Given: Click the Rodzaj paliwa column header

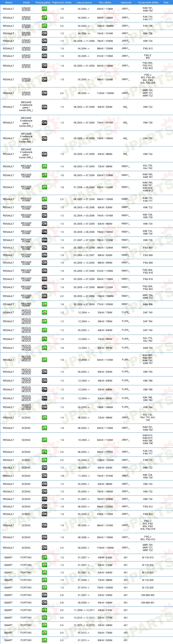Looking at the screenshot, I should (x=43, y=2).
